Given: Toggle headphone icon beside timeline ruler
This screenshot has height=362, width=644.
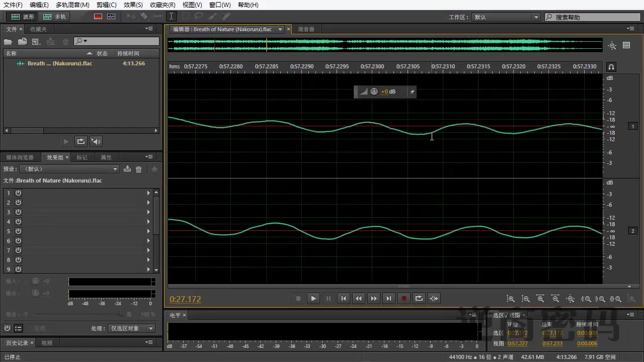Looking at the screenshot, I should pyautogui.click(x=611, y=67).
